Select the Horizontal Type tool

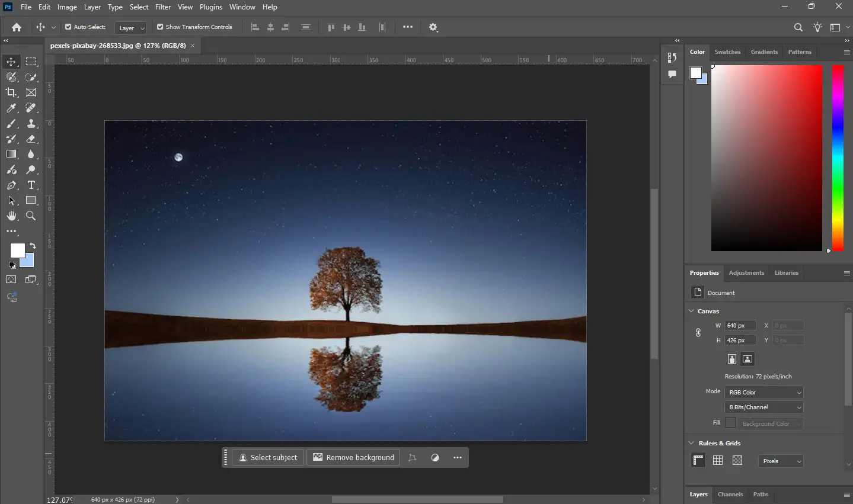click(31, 185)
